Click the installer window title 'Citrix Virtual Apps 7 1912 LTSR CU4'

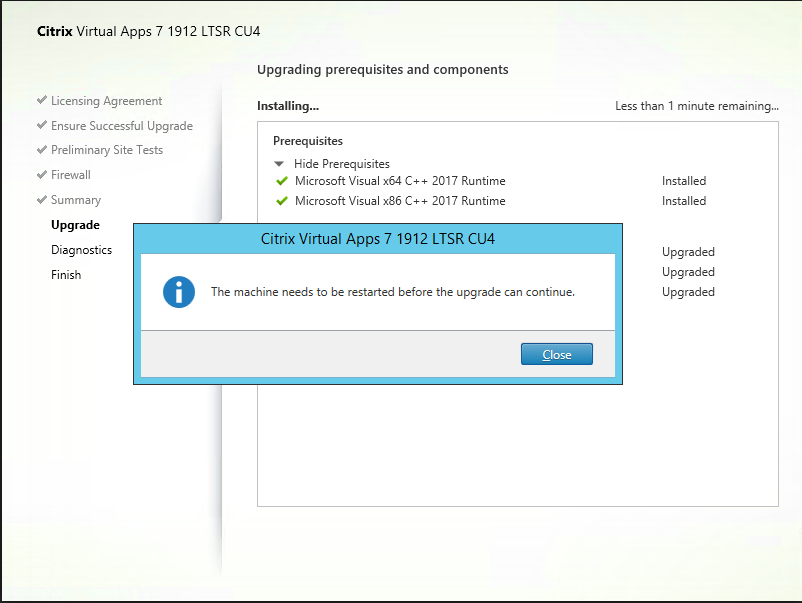(x=149, y=31)
